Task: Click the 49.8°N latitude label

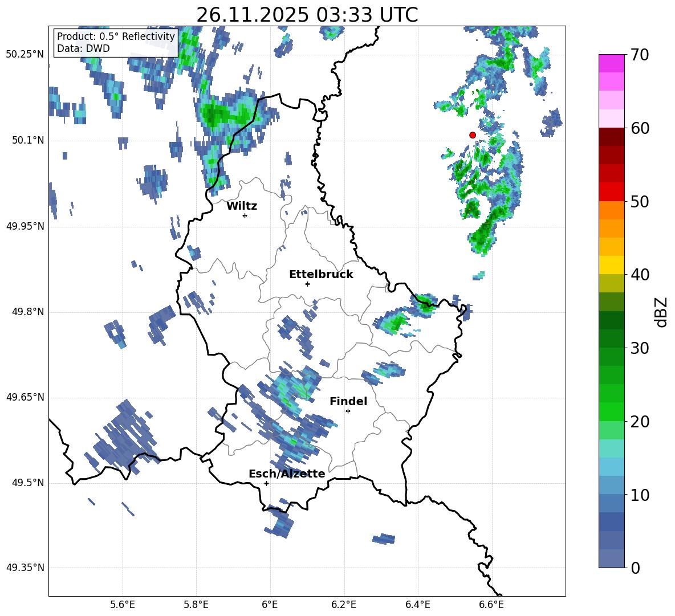Action: [x=28, y=312]
